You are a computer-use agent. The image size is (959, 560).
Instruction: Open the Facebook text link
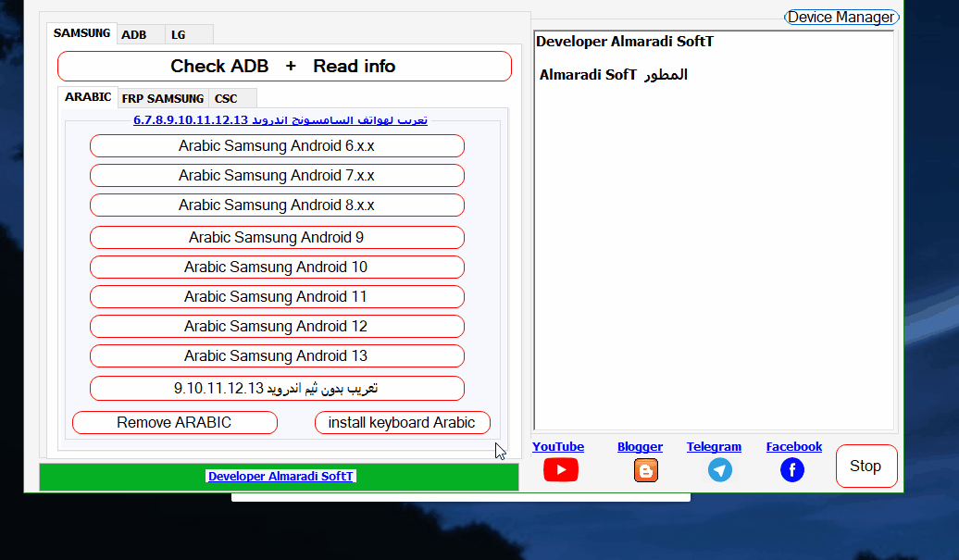pos(794,447)
